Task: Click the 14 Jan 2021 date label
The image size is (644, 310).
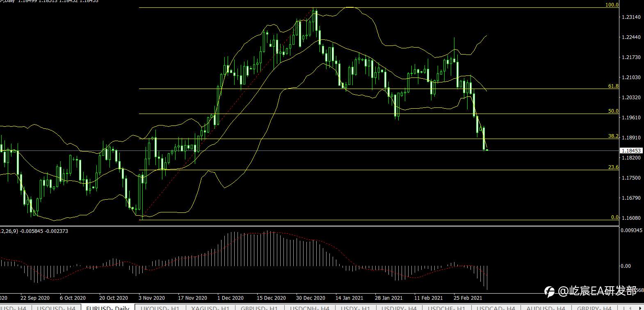Action: 349,298
